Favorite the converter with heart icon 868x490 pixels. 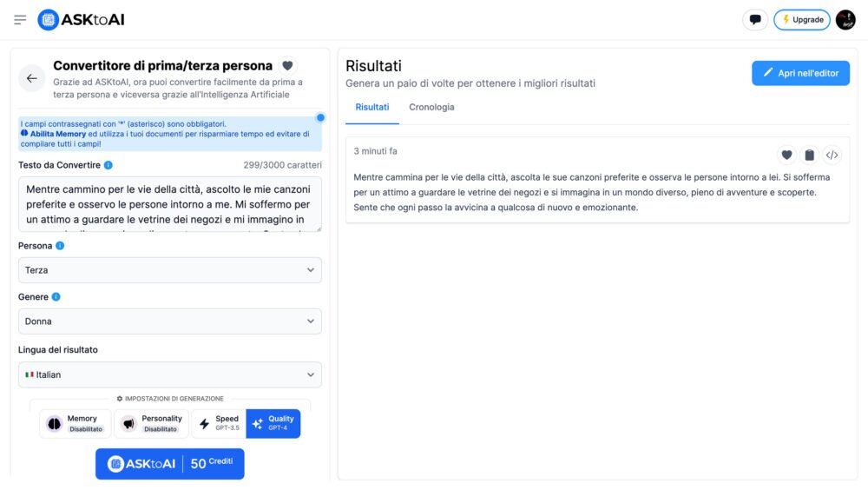(x=287, y=65)
